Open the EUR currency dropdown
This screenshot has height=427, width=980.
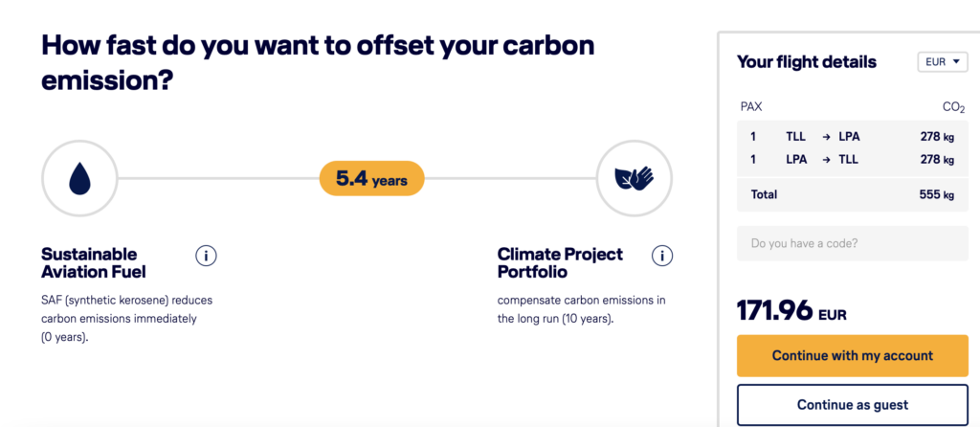click(943, 62)
